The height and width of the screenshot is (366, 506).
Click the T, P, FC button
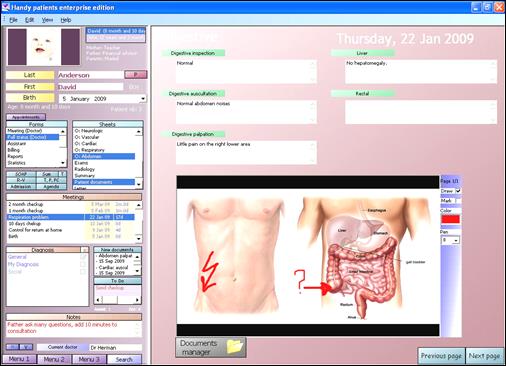[51, 180]
